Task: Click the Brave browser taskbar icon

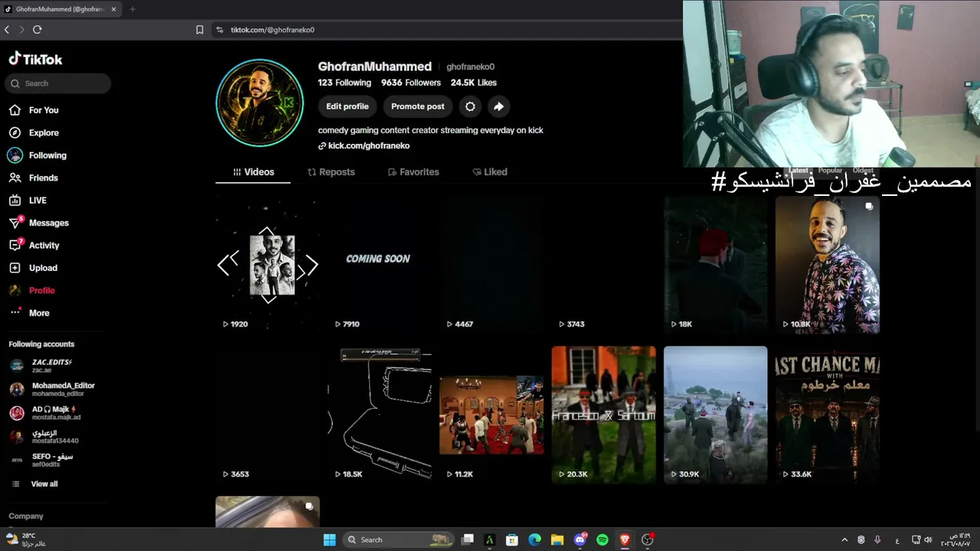Action: (625, 540)
